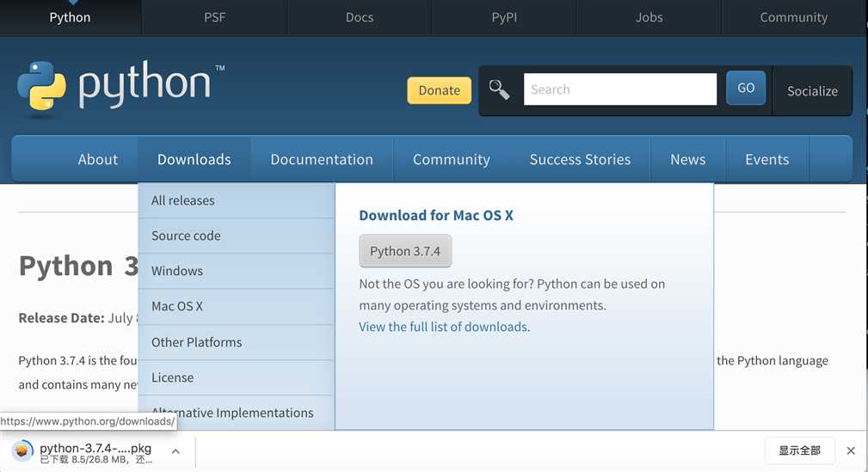The image size is (868, 472).
Task: Open the About navigation menu
Action: tap(97, 159)
